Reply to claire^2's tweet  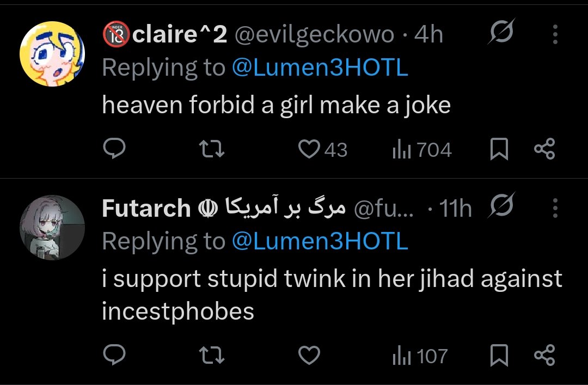(114, 149)
